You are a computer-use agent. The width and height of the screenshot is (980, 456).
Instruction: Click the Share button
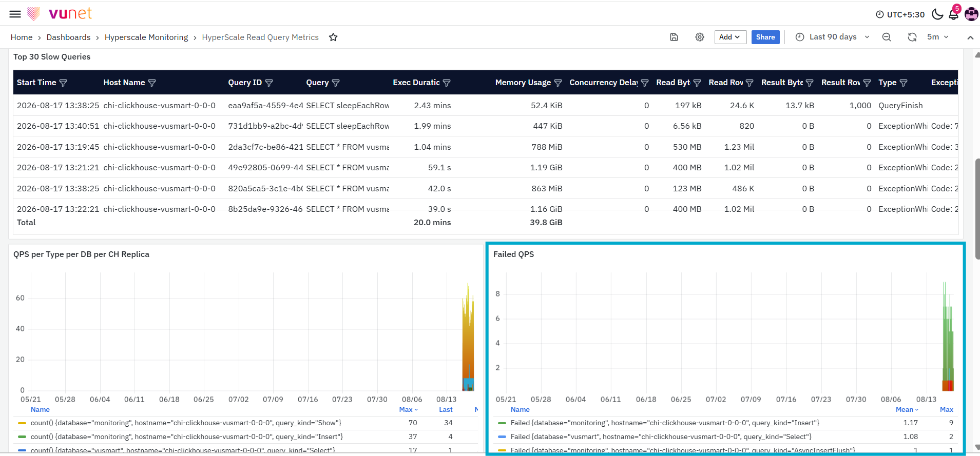(x=765, y=37)
